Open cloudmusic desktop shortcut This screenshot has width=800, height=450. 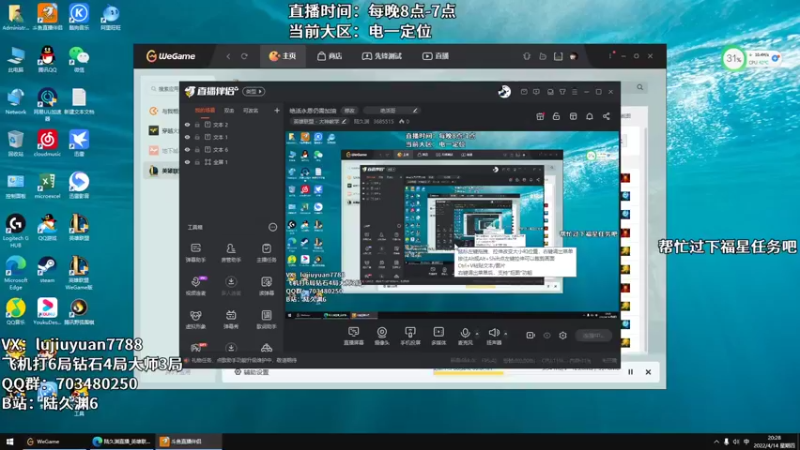click(x=47, y=143)
